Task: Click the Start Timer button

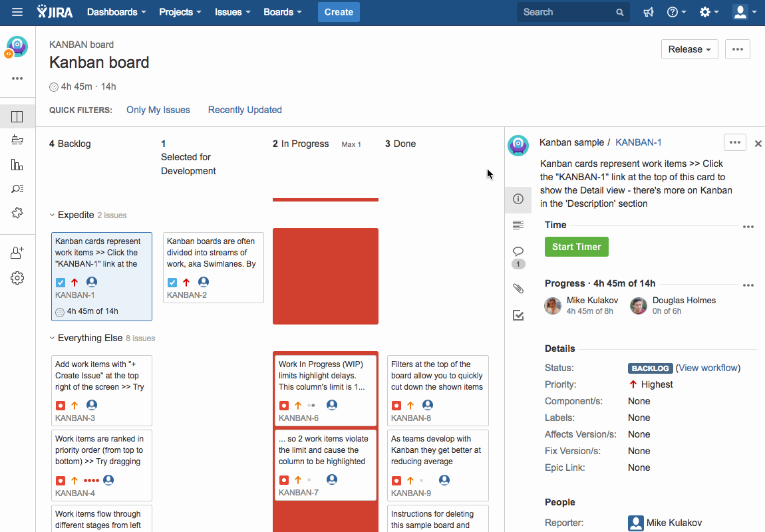Action: [576, 247]
